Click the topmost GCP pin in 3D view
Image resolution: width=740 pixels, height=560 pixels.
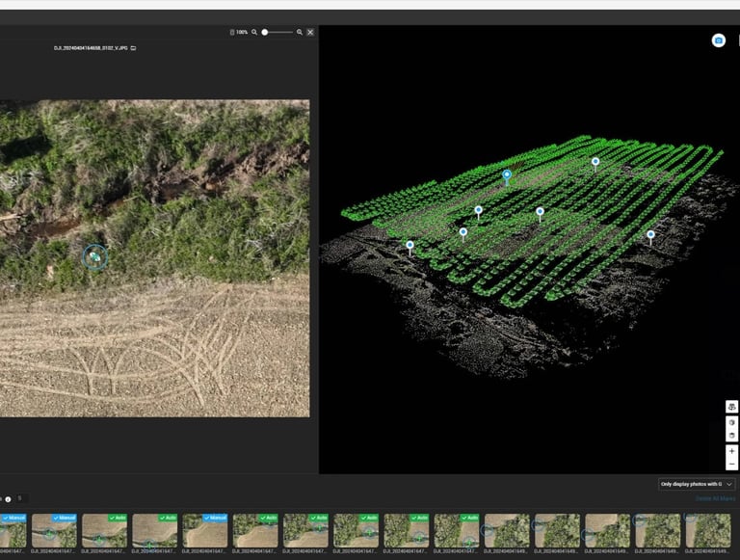click(x=595, y=162)
